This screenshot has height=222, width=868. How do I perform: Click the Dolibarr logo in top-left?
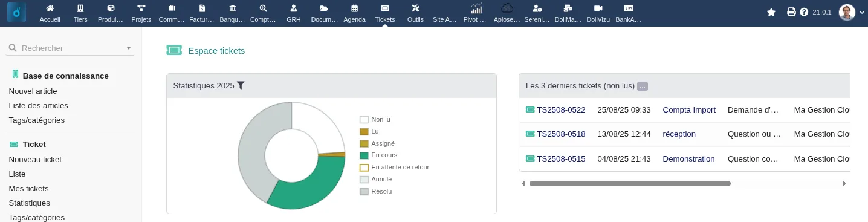[x=17, y=12]
